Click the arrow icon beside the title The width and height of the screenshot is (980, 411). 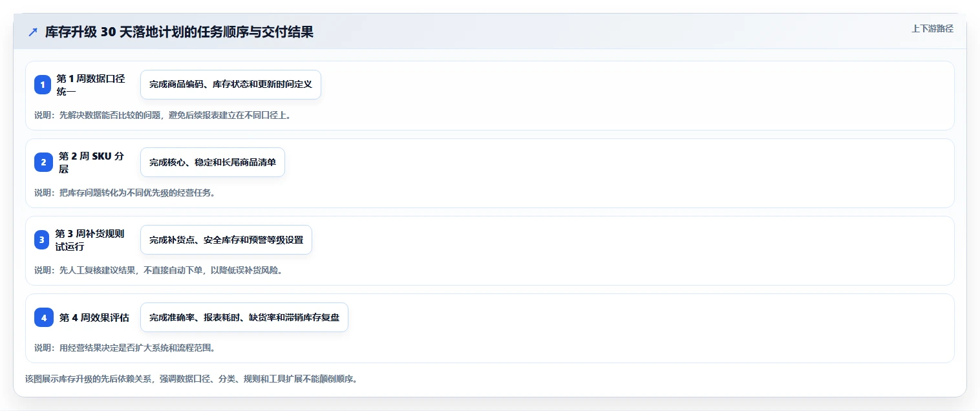(x=33, y=32)
